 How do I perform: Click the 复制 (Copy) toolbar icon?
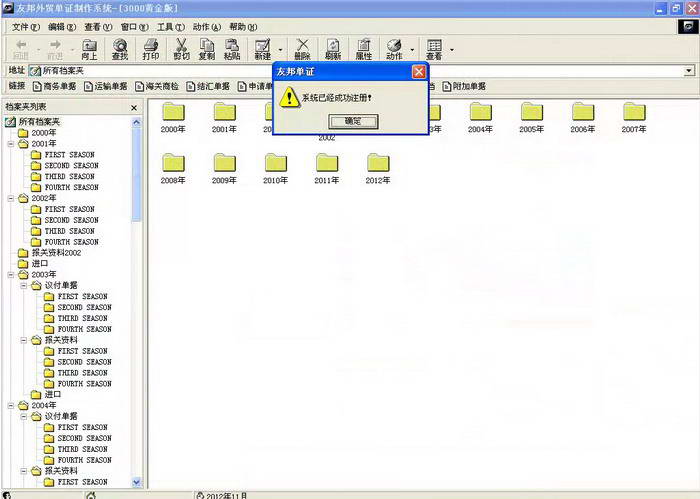point(207,49)
